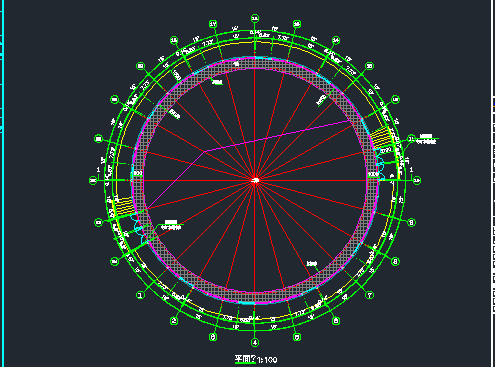The width and height of the screenshot is (495, 367).
Task: Select the white leader label near left stairs
Action: click(171, 225)
